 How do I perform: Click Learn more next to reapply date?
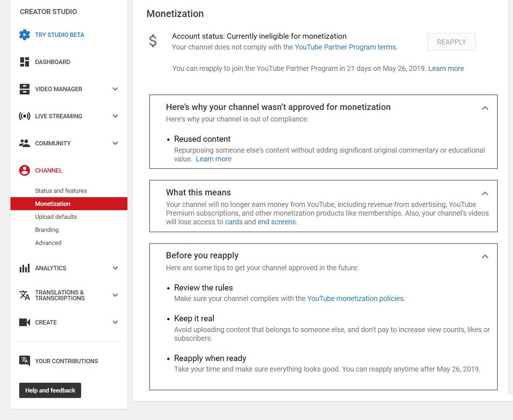coord(446,68)
